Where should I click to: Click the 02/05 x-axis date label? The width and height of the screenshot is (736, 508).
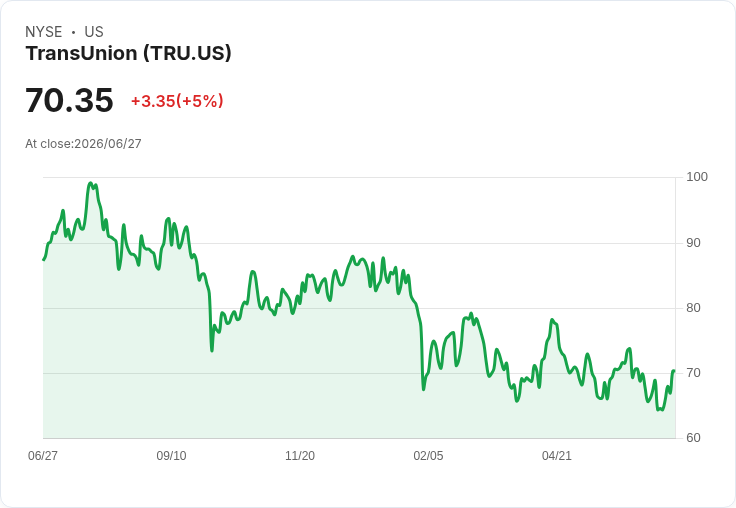(x=428, y=455)
